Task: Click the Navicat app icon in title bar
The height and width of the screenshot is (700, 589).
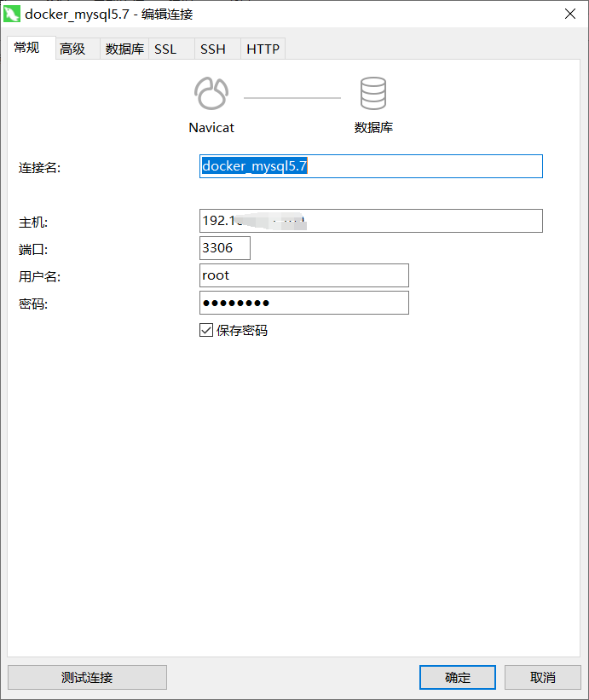Action: coord(12,14)
